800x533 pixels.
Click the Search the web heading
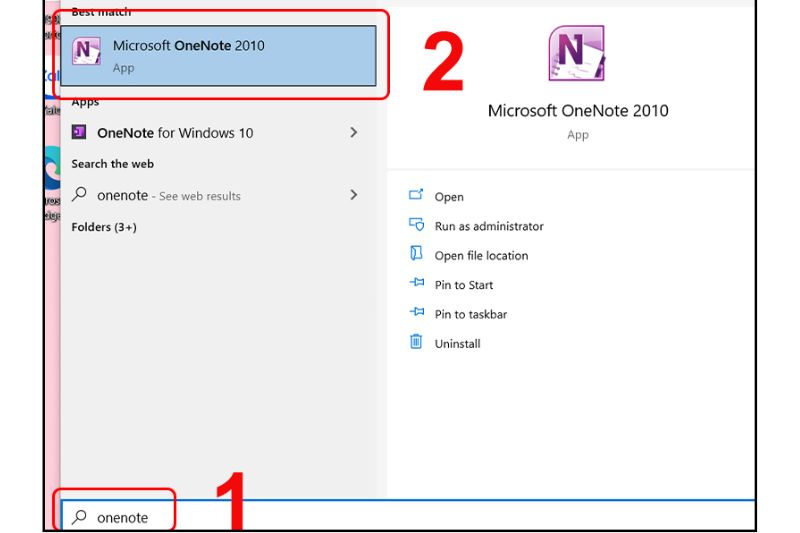click(x=112, y=164)
